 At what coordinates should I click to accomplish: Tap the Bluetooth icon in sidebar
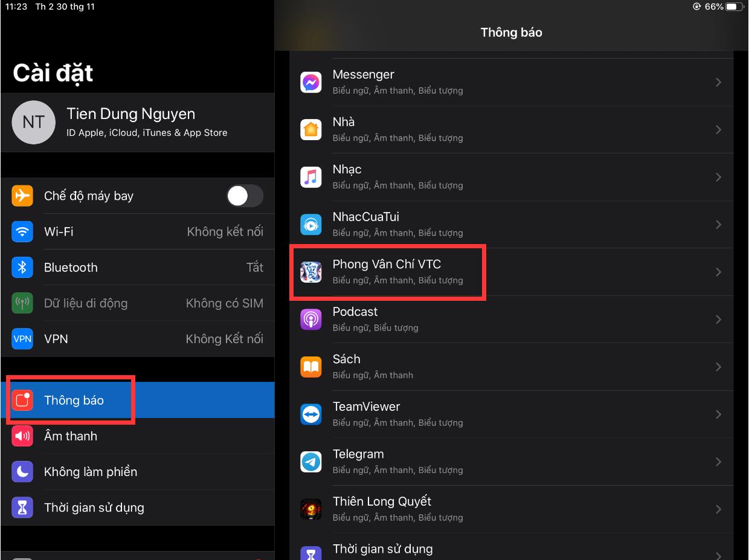(x=22, y=267)
